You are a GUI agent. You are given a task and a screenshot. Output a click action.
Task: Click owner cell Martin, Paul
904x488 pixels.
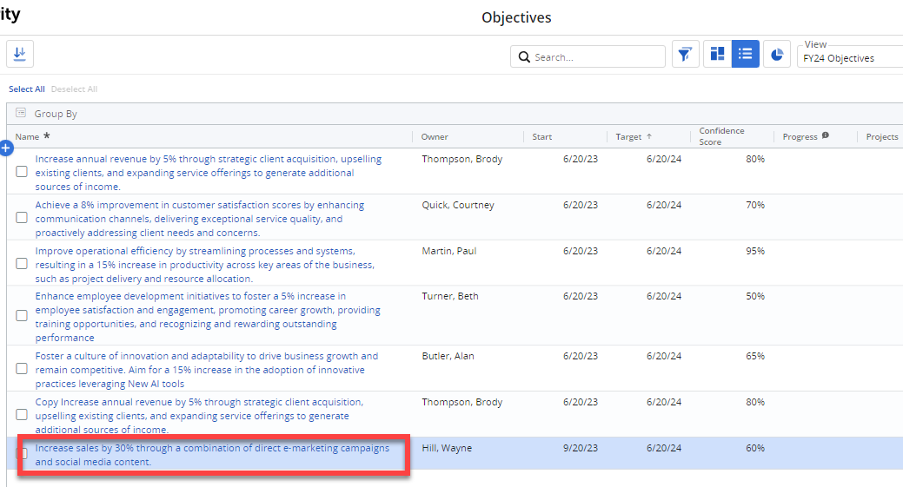(449, 251)
